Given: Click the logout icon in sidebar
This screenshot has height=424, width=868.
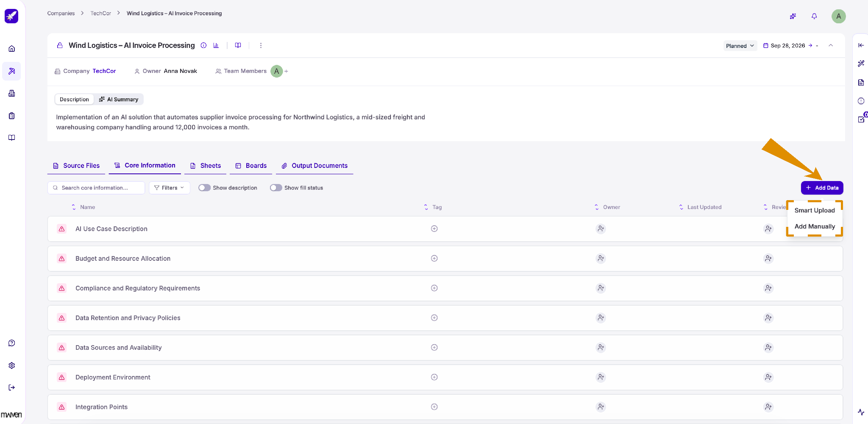Looking at the screenshot, I should [12, 388].
